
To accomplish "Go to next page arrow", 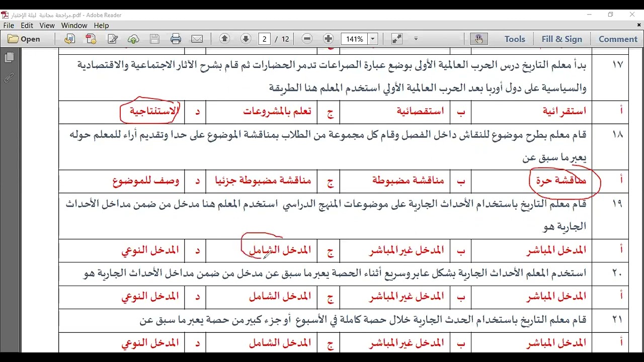I will click(x=246, y=39).
